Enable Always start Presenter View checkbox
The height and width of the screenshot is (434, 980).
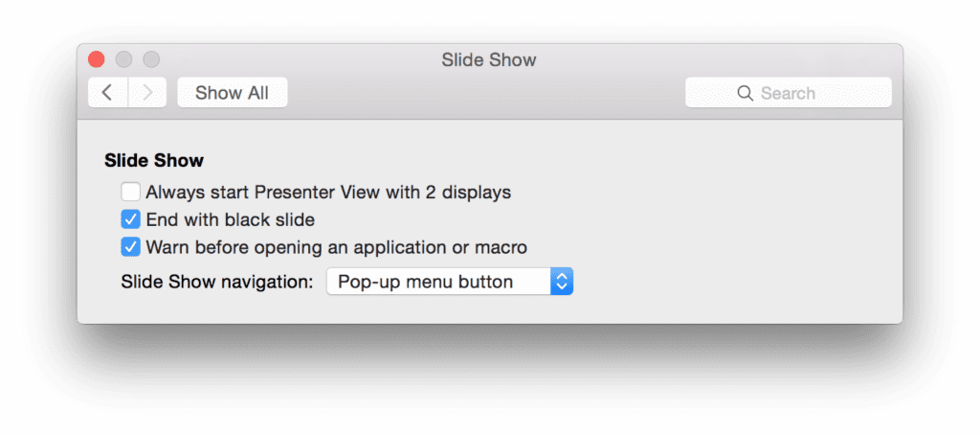click(130, 192)
